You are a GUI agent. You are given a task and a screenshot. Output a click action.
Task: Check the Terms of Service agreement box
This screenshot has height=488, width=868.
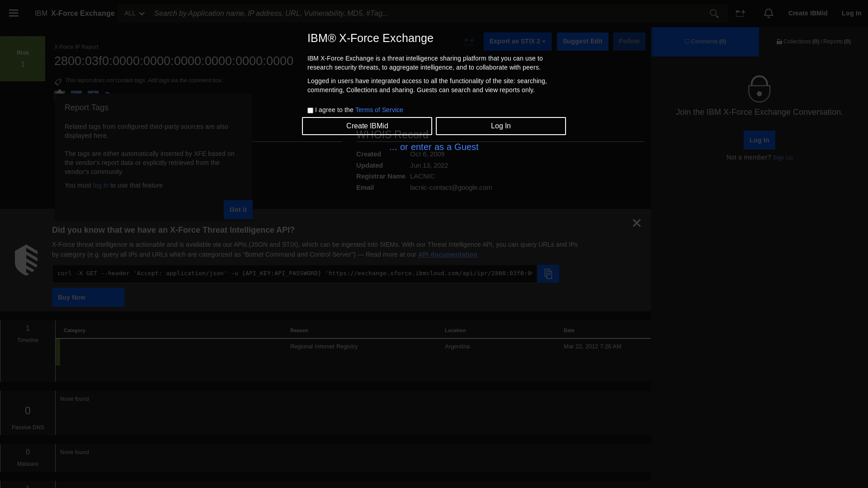310,110
